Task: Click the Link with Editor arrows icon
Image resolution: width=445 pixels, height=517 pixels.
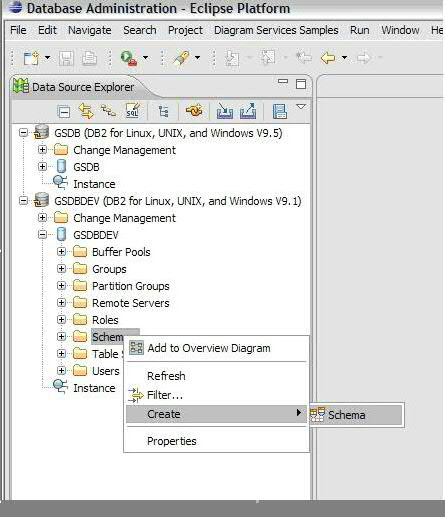Action: tap(86, 111)
